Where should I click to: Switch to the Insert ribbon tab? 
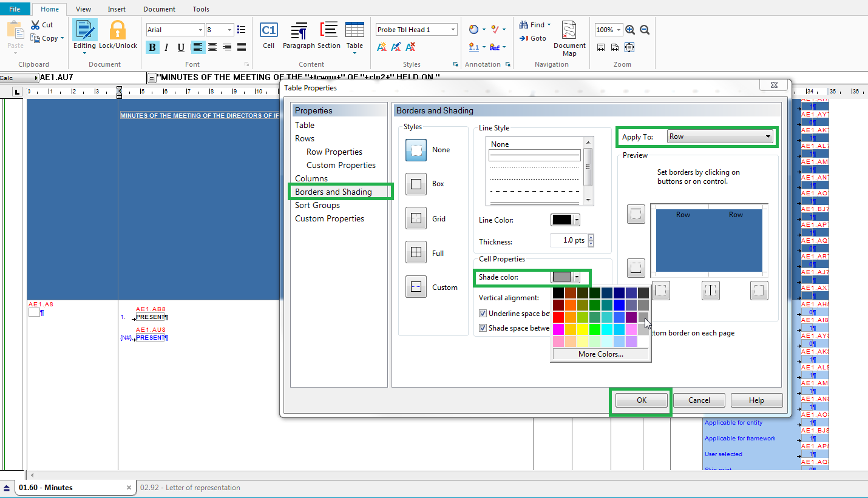(117, 9)
